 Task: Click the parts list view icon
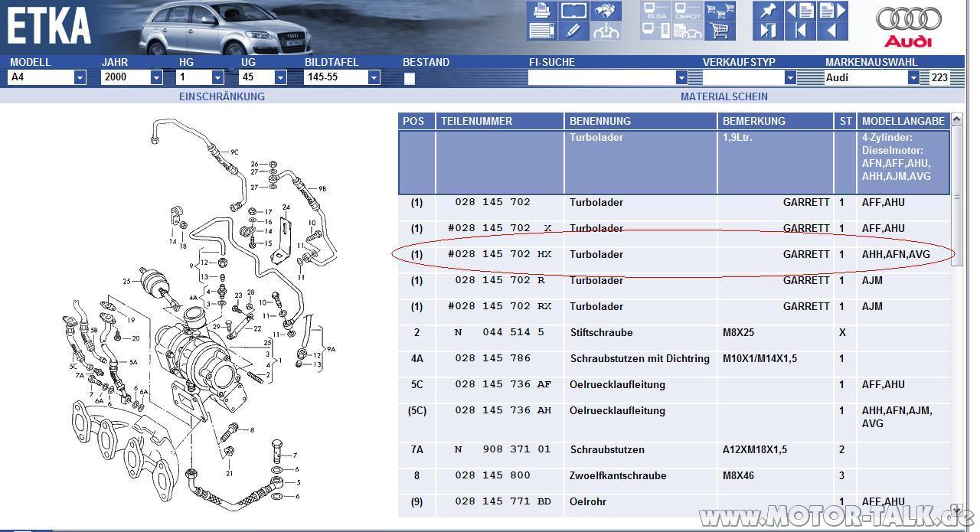[541, 31]
